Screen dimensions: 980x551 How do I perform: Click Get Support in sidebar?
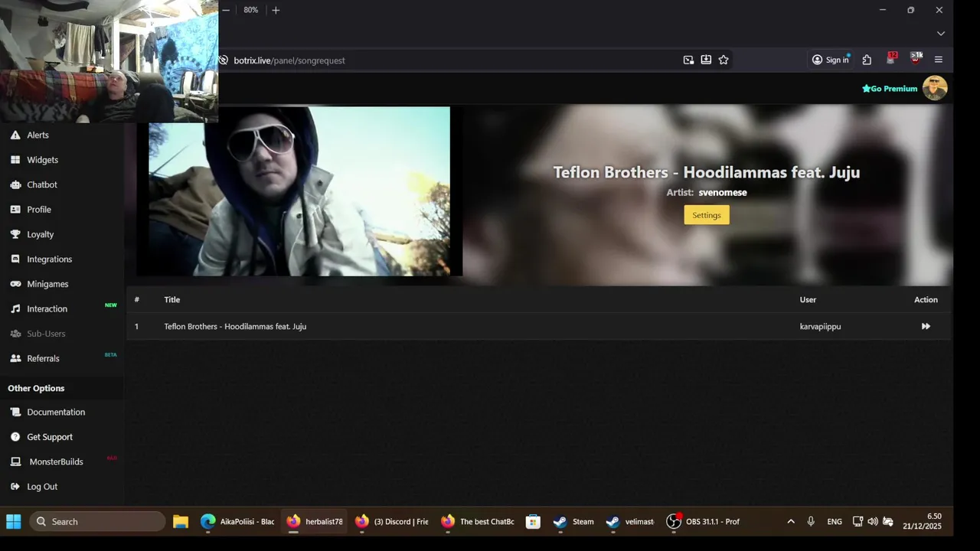(x=50, y=437)
